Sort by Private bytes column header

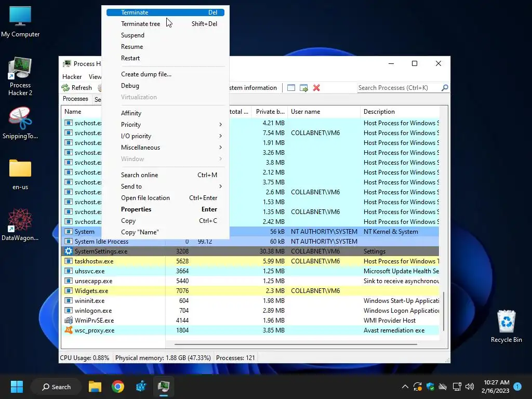[270, 112]
